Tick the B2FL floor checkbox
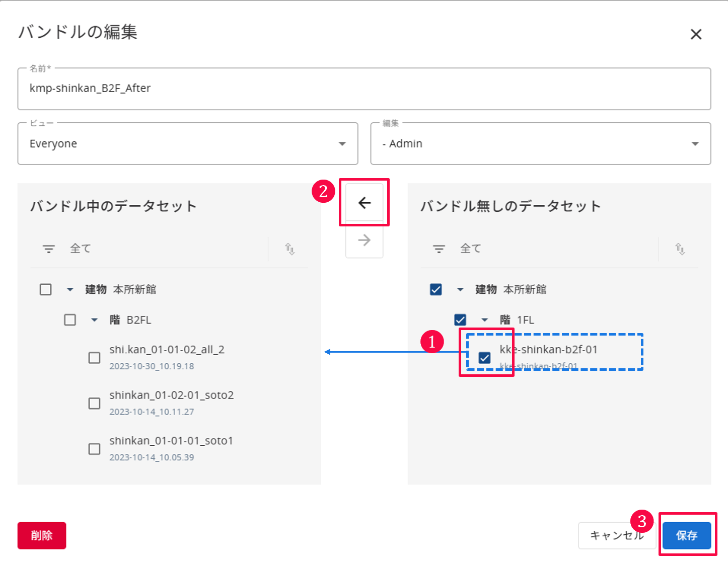 point(70,320)
